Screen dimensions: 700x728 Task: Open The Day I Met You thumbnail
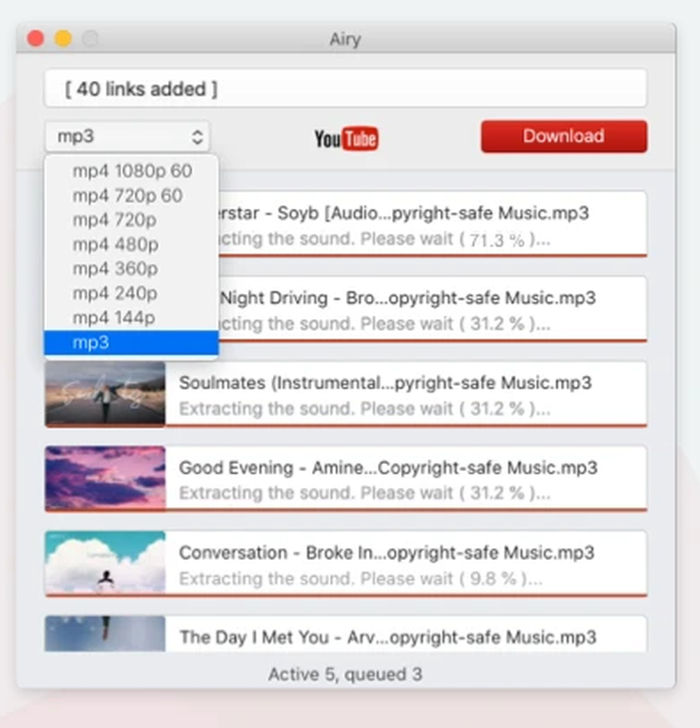coord(106,633)
